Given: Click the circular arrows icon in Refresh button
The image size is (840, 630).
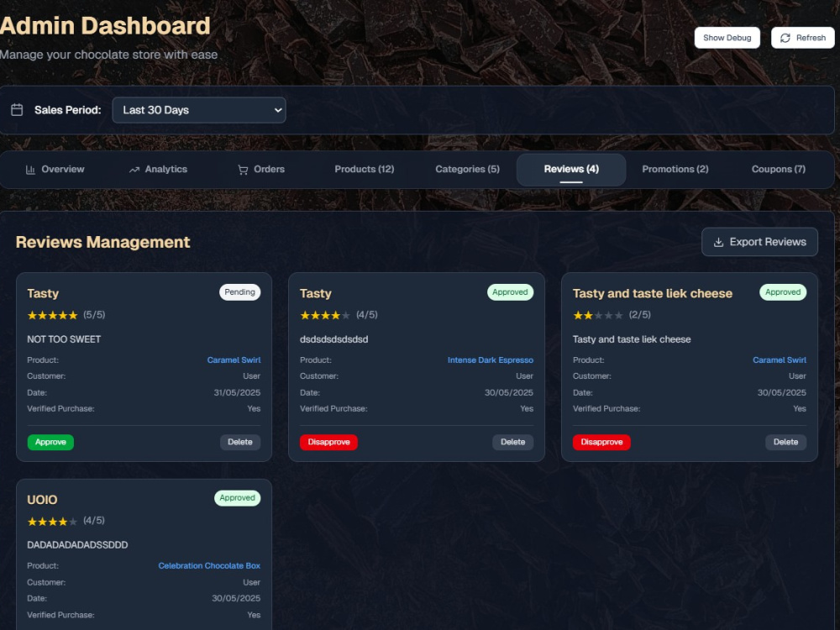Looking at the screenshot, I should [x=785, y=38].
